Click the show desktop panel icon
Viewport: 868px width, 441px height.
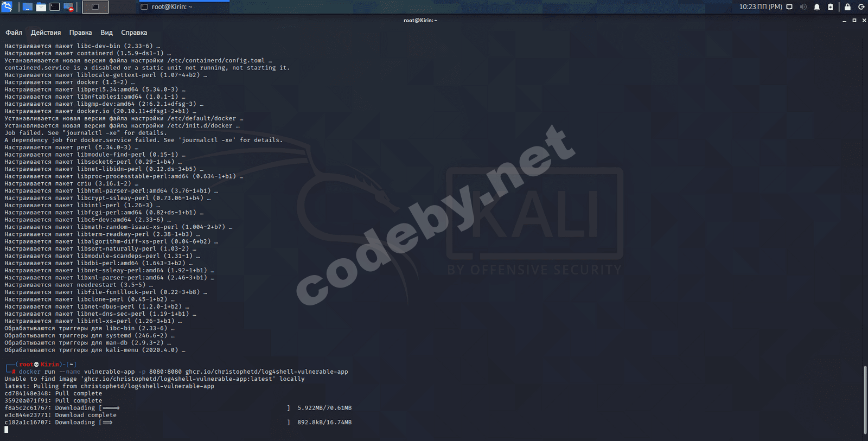(27, 7)
